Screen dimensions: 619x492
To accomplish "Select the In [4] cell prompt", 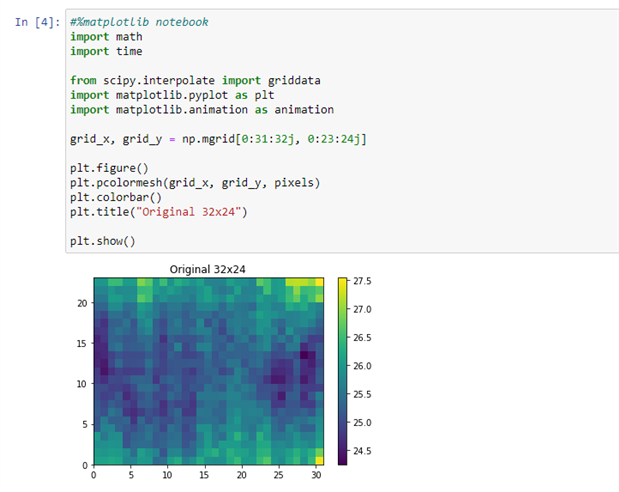I will tap(38, 22).
